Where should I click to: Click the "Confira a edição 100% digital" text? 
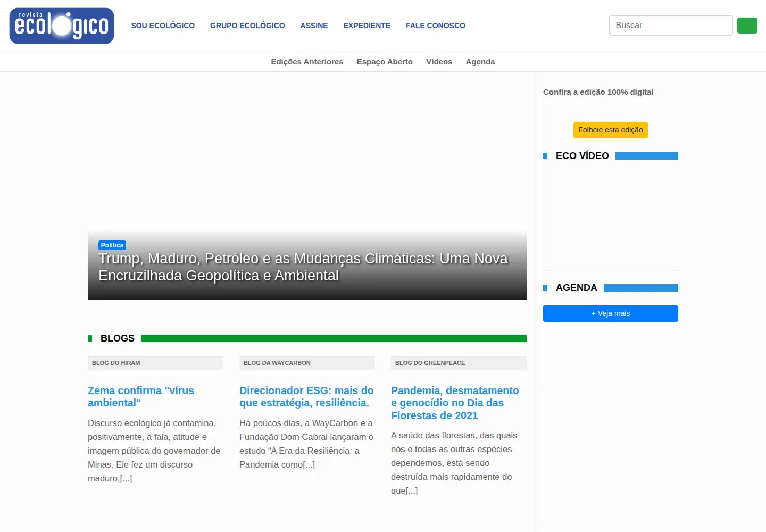pos(598,92)
